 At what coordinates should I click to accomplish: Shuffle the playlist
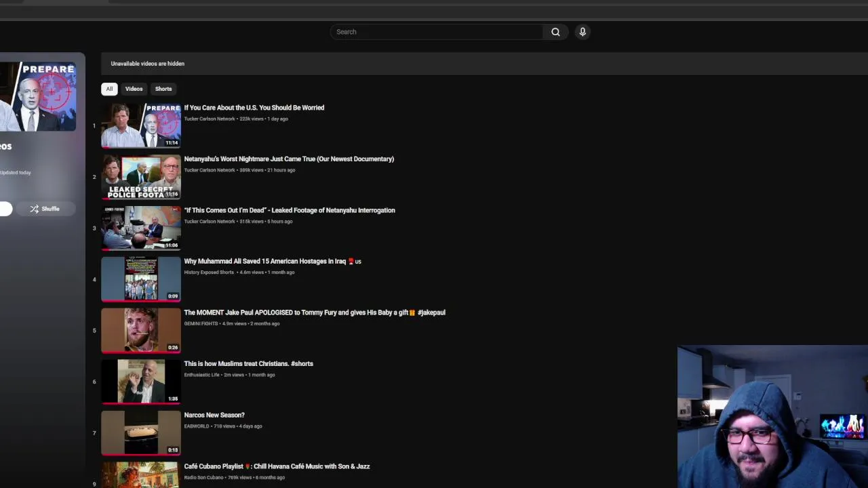click(x=45, y=209)
